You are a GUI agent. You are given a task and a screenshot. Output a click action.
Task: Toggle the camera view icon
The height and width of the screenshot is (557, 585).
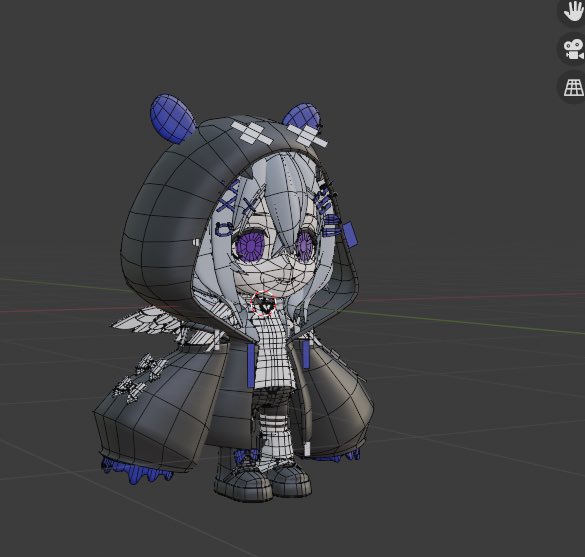click(573, 49)
